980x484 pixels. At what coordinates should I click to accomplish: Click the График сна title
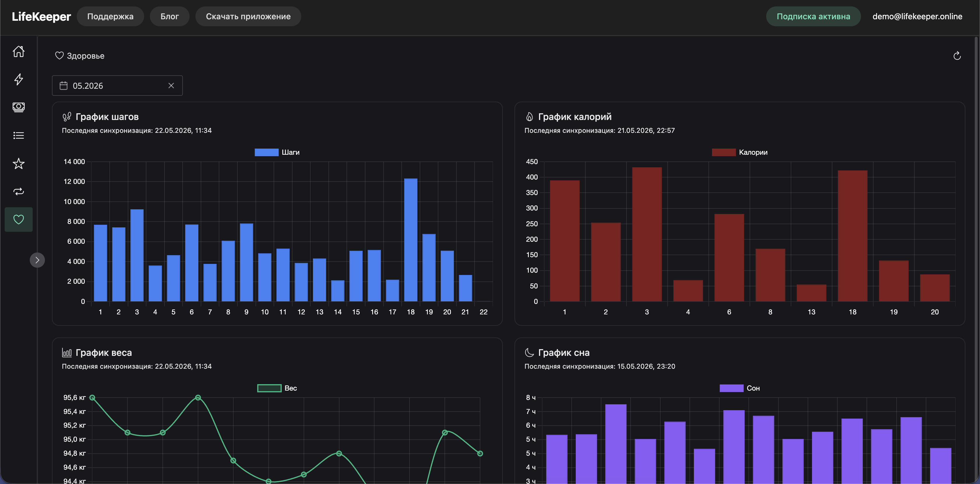pos(564,353)
